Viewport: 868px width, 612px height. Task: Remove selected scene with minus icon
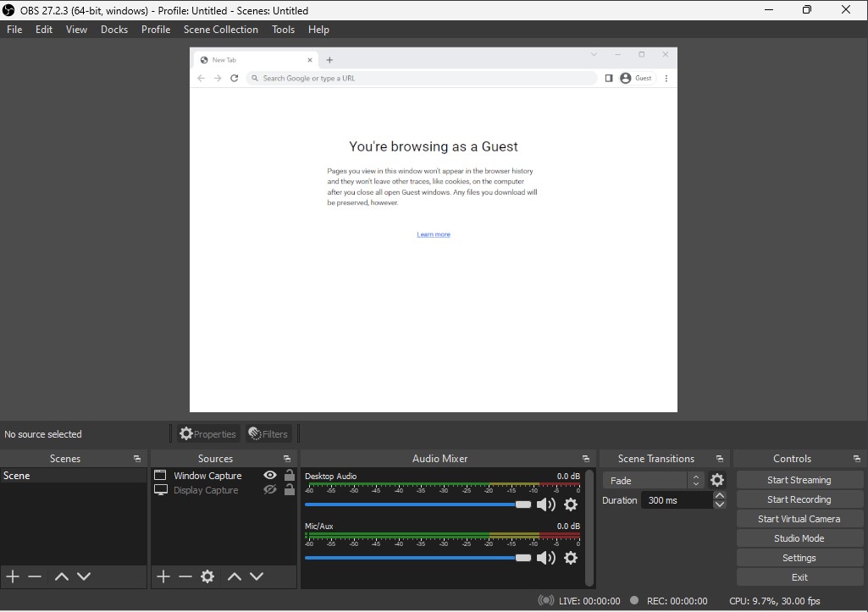pos(35,576)
